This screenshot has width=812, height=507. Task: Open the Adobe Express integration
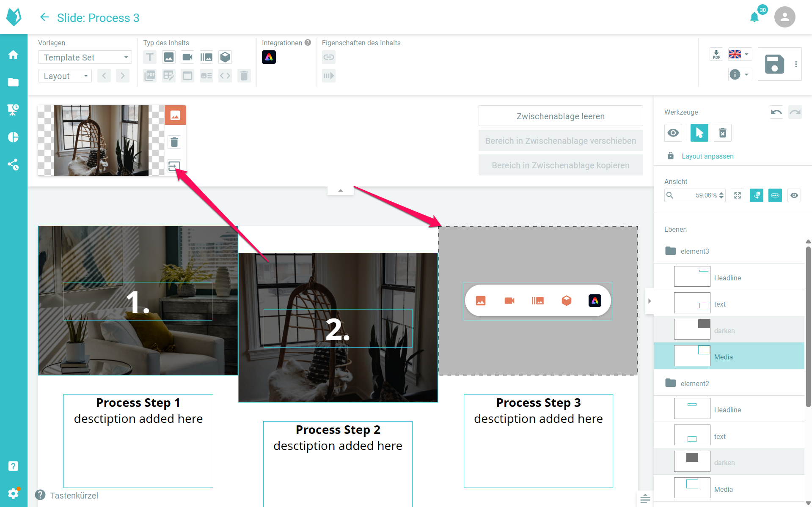pyautogui.click(x=269, y=57)
